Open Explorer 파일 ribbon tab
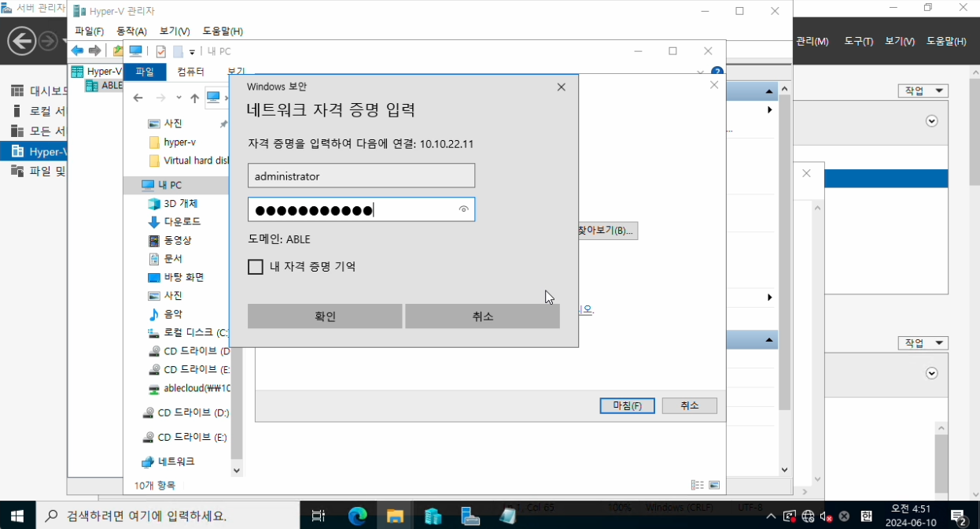This screenshot has width=980, height=529. 145,72
